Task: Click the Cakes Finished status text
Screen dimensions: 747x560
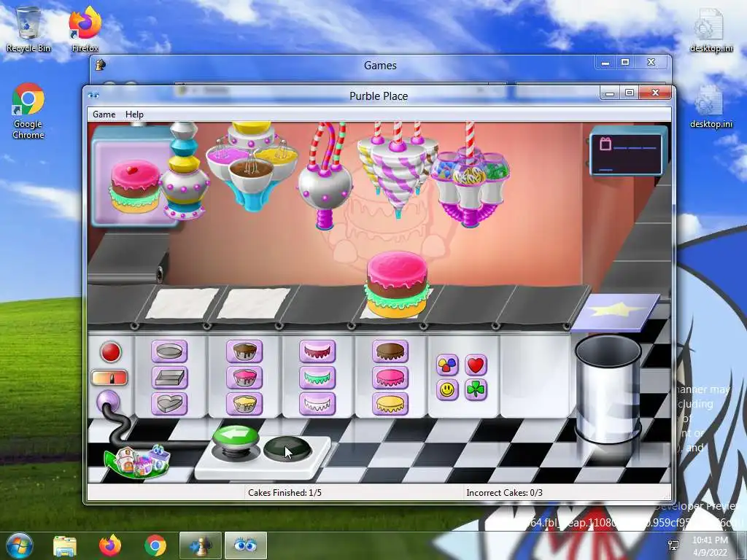Action: coord(285,493)
